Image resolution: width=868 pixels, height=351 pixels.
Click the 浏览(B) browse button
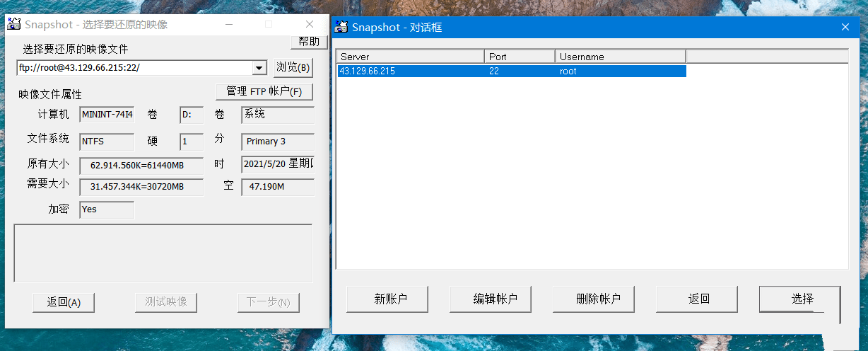pos(293,67)
